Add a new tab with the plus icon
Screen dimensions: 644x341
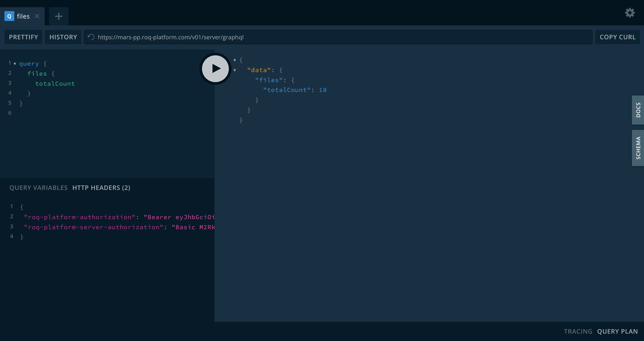click(59, 16)
